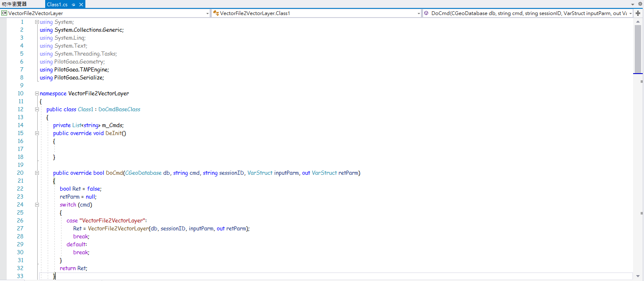This screenshot has height=281, width=644.
Task: Collapse the DoCmd method body
Action: (37, 173)
